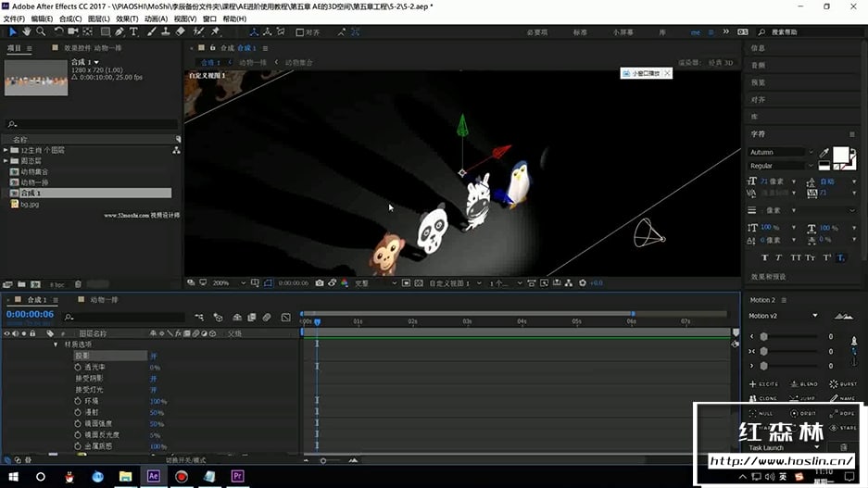Toggle Faux Italic text style
This screenshot has width=868, height=488.
pos(778,257)
